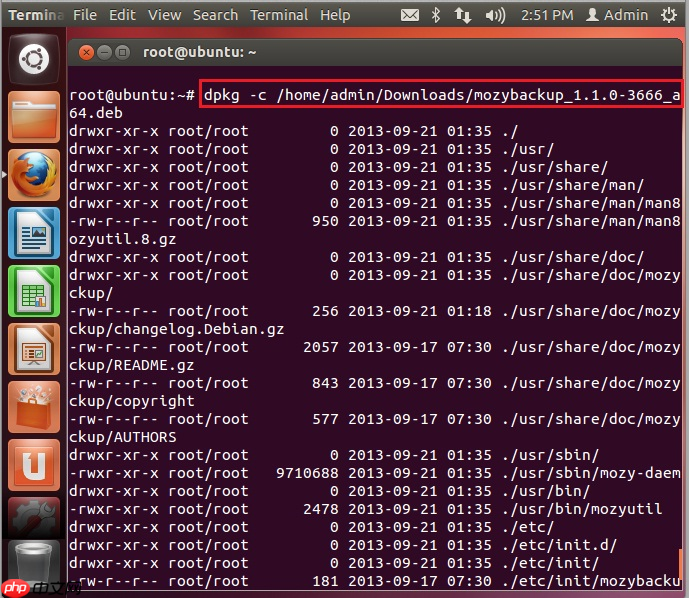Close the root@ubuntu terminal window

[86, 53]
